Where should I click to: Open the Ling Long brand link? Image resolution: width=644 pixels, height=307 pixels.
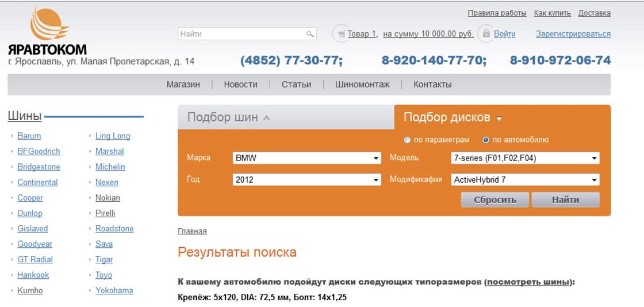[x=113, y=136]
